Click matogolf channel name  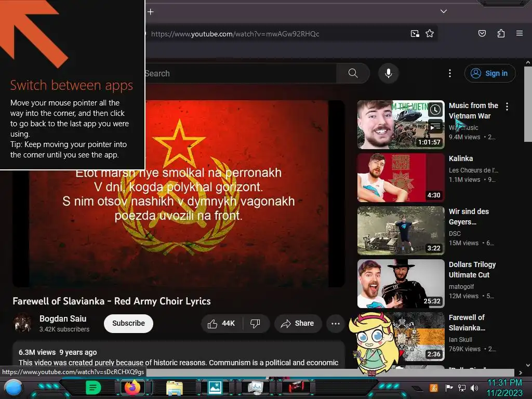tap(461, 286)
